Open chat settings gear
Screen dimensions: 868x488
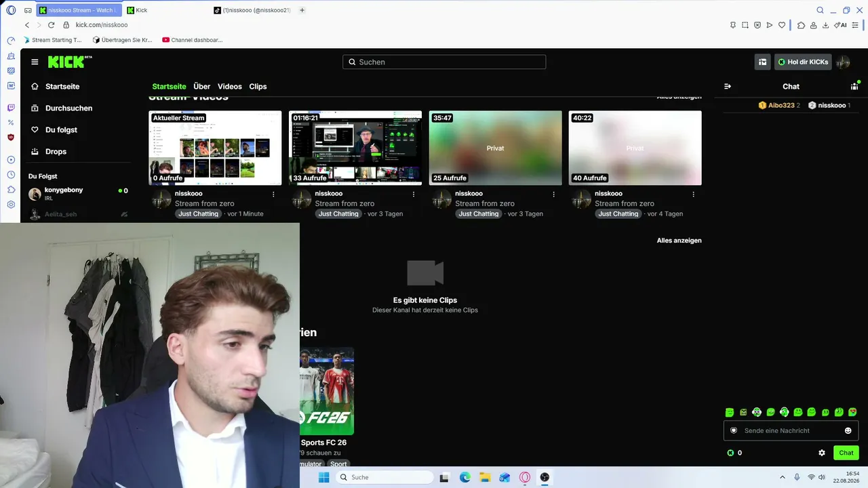822,453
